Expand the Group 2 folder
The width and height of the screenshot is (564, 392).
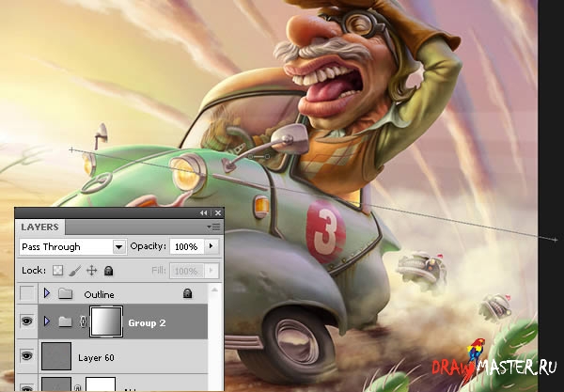tap(47, 321)
